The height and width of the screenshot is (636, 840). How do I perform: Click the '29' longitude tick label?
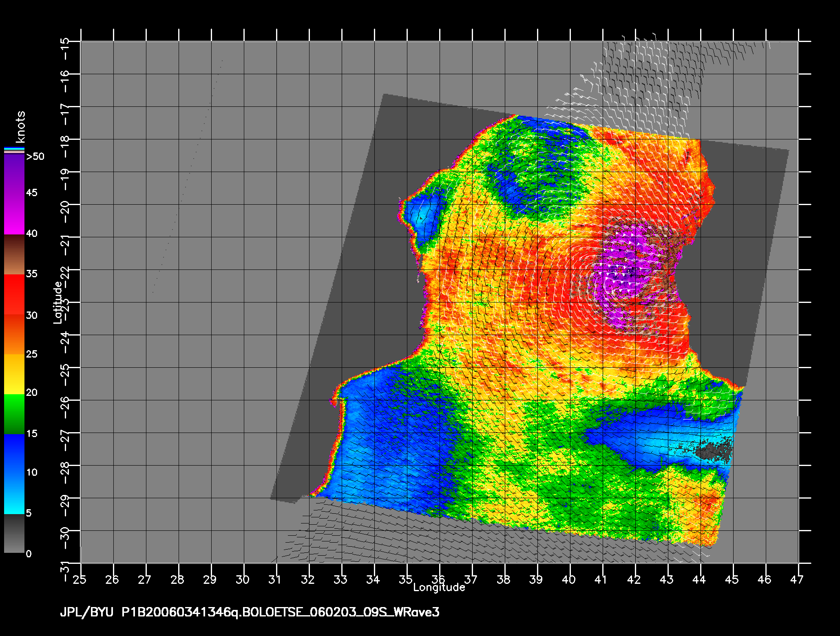point(210,579)
